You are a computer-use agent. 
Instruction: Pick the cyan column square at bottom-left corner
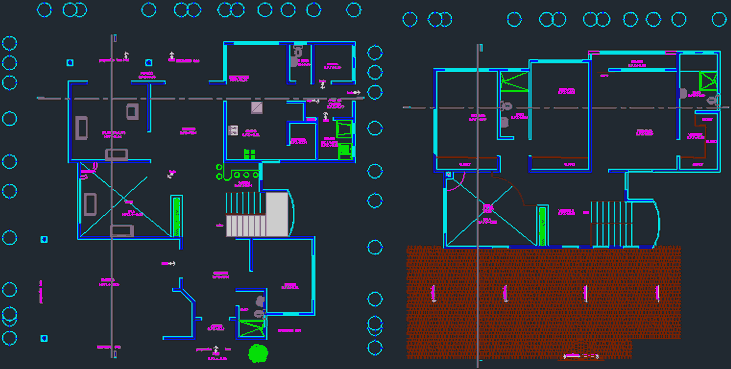pos(44,338)
